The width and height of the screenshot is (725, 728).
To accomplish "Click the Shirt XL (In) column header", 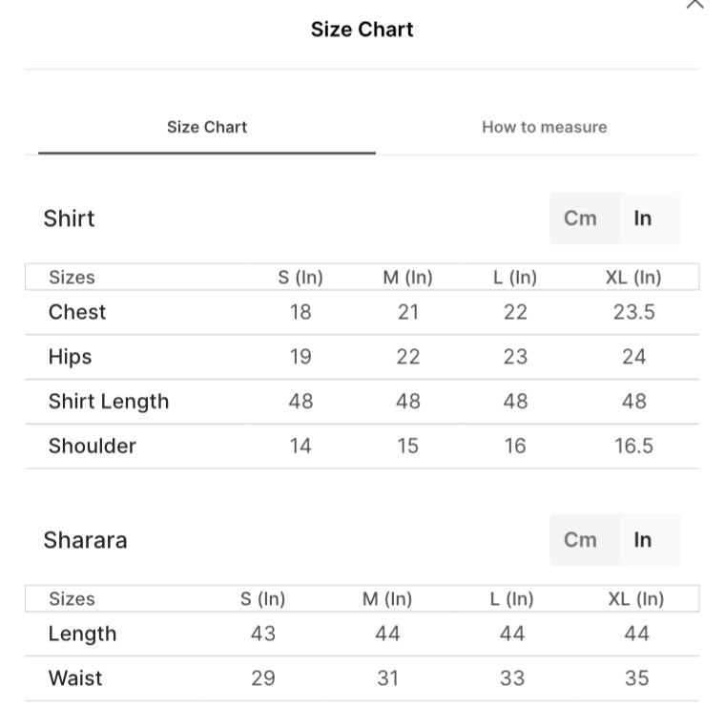I will (x=633, y=278).
